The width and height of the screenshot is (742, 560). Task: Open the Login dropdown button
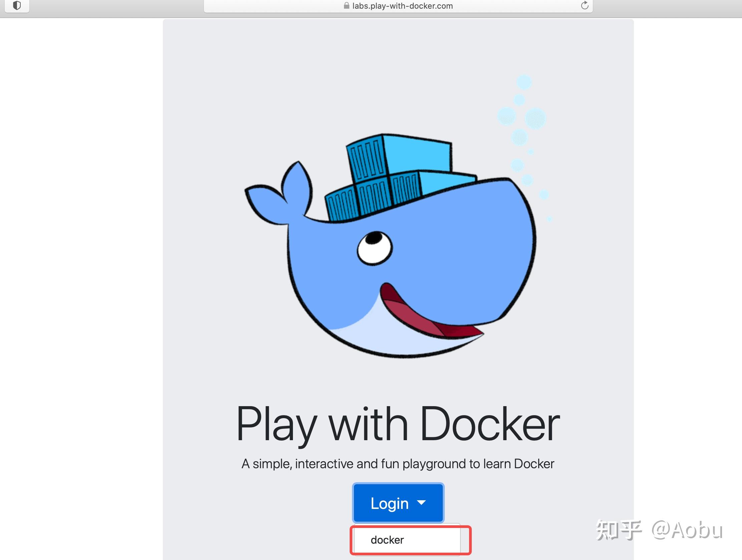click(x=398, y=503)
